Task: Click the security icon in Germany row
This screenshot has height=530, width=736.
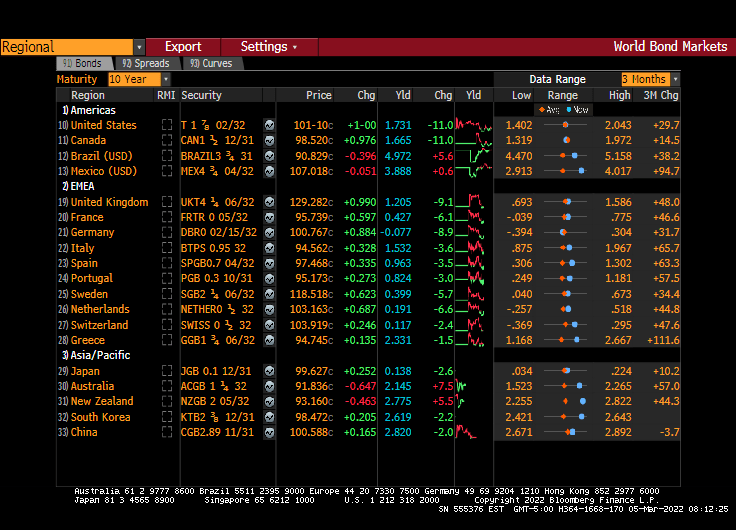Action: [x=269, y=233]
